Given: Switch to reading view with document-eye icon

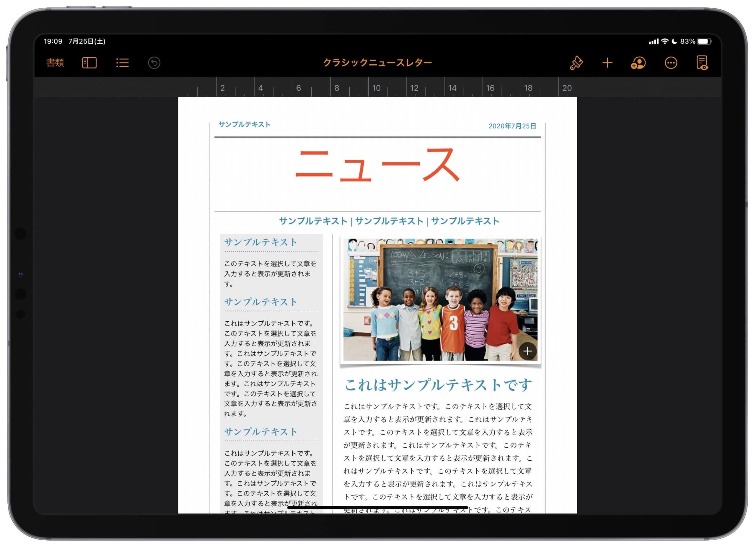Looking at the screenshot, I should (x=702, y=62).
